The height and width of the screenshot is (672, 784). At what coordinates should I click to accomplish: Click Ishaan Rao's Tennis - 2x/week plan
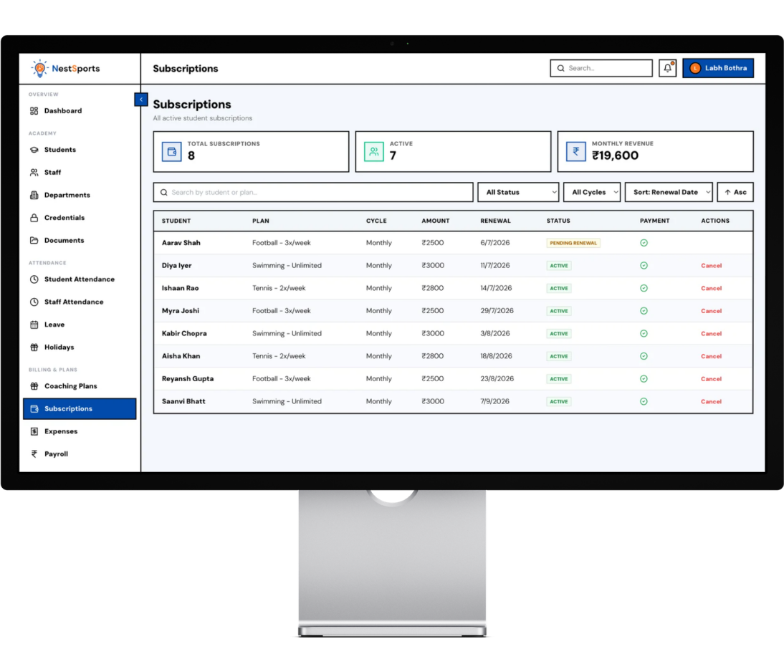point(279,288)
